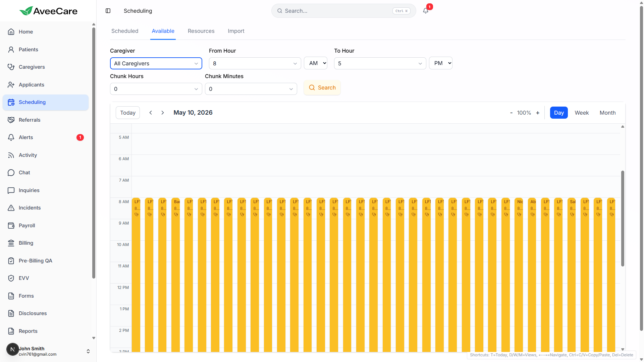Open the Chunk Hours dropdown
This screenshot has height=362, width=644.
click(x=156, y=89)
